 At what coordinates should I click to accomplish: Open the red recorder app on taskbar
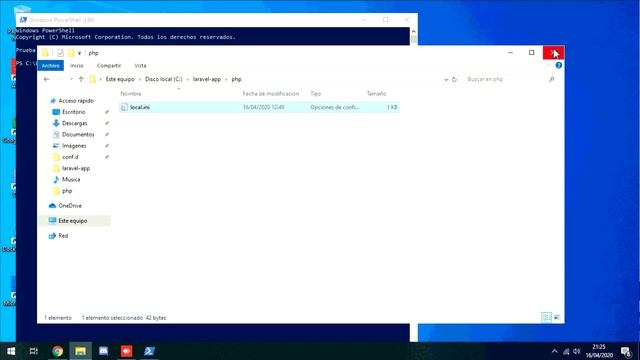coord(127,351)
